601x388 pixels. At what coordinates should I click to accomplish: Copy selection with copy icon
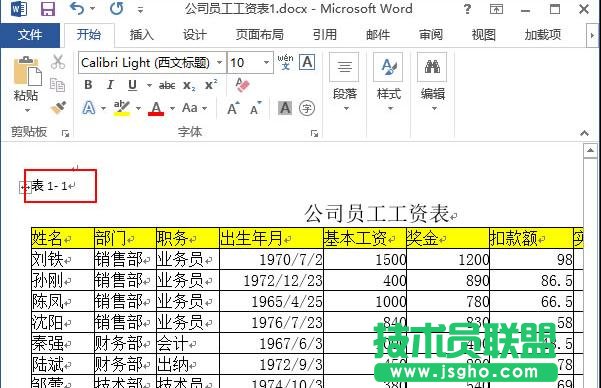tap(57, 84)
